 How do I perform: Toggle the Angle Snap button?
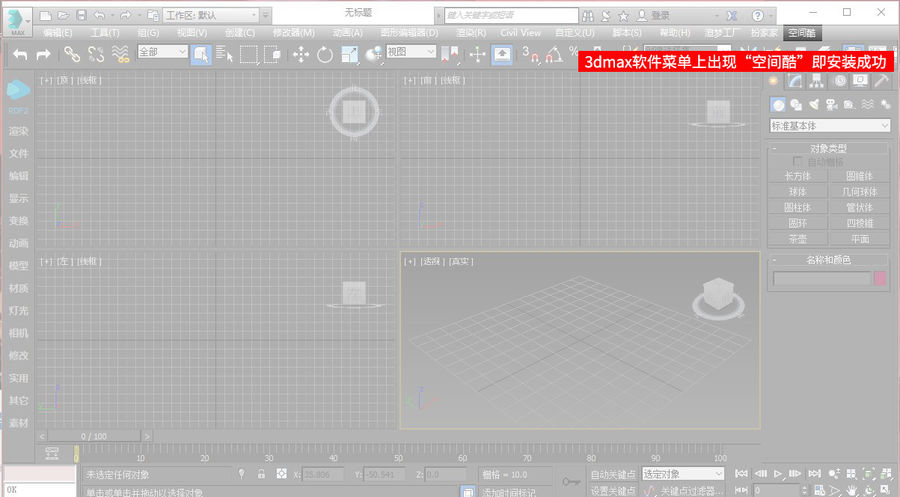(554, 55)
